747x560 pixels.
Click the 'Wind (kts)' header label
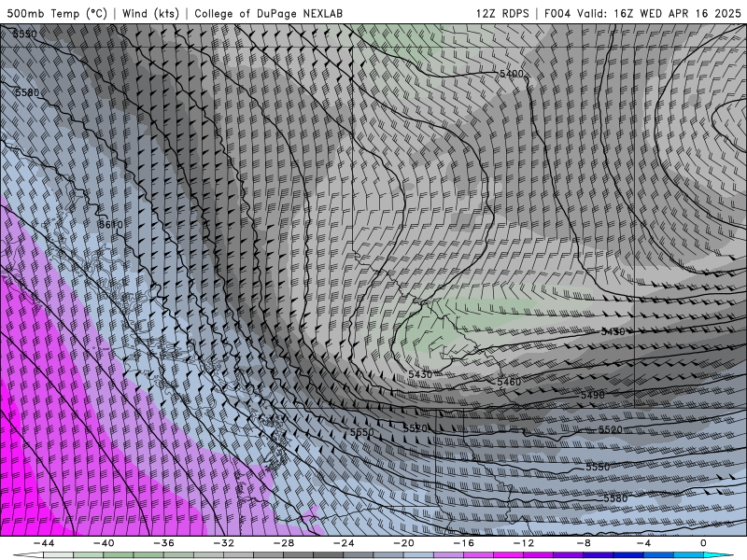(x=150, y=13)
